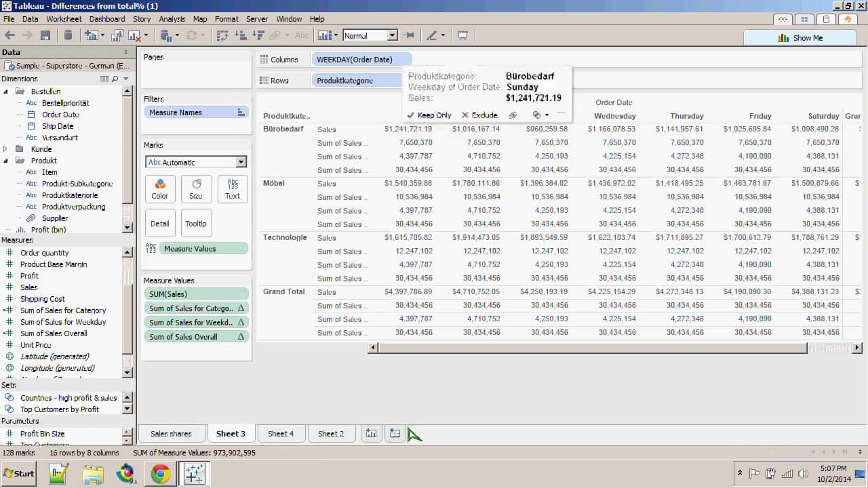Click the Sum of Sales Overall pill

(x=197, y=337)
